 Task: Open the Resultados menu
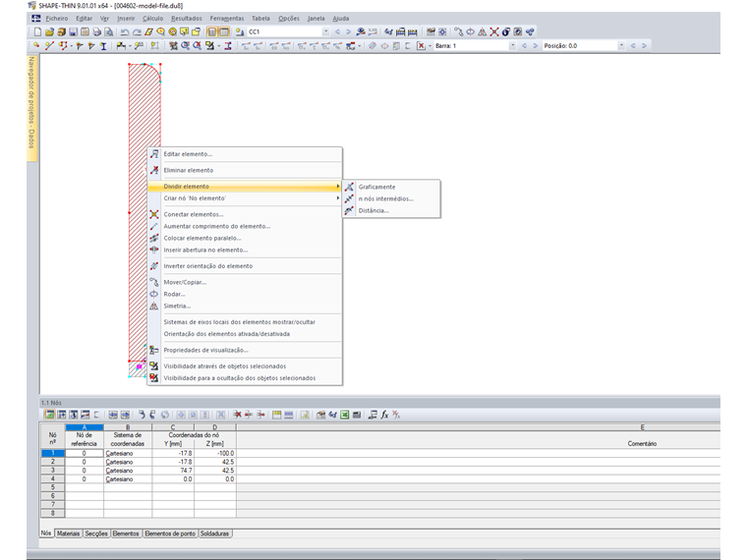(x=187, y=18)
